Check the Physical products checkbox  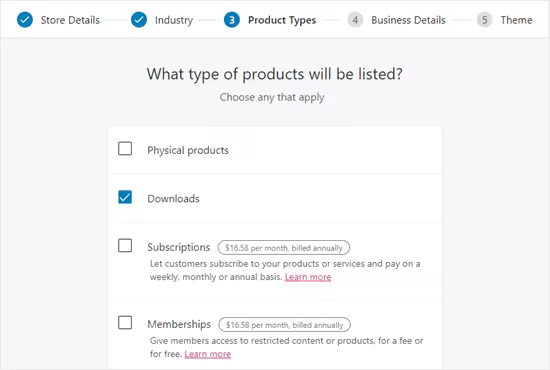(x=125, y=149)
